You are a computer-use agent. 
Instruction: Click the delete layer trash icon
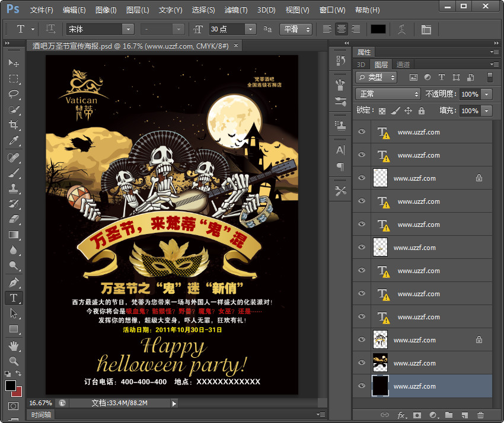click(x=480, y=415)
